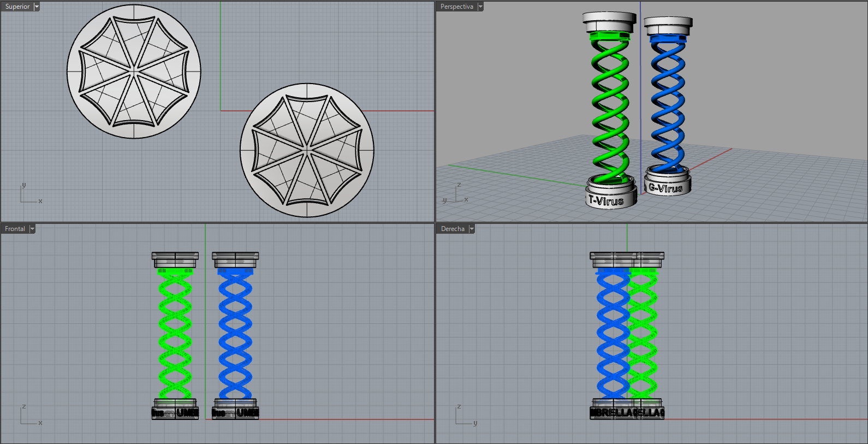Screen dimensions: 868x444
Task: Select the lower-right umbrella disc in Superior
Action: click(307, 150)
